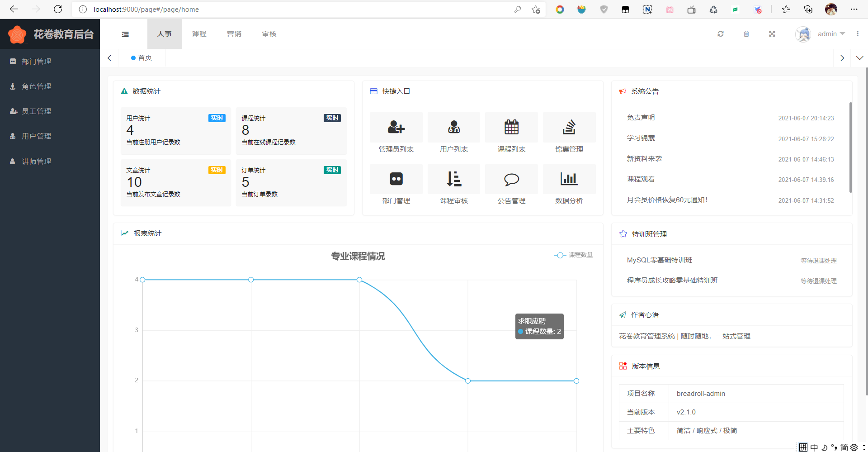Open the MySQL零基础特训班 entry
This screenshot has height=452, width=868.
pos(660,260)
